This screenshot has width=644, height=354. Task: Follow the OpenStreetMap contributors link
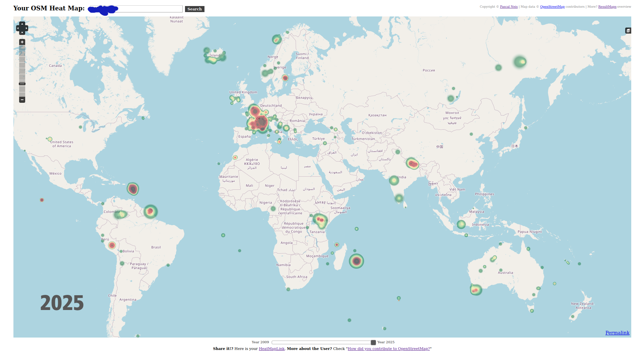(552, 7)
